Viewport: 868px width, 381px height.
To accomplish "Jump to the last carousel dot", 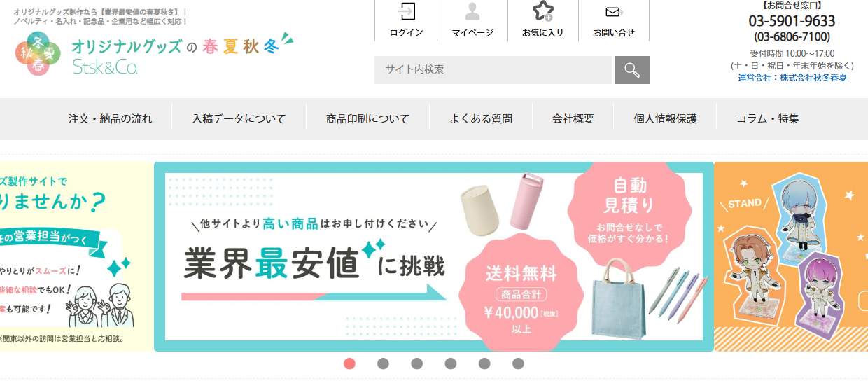I will pyautogui.click(x=518, y=363).
